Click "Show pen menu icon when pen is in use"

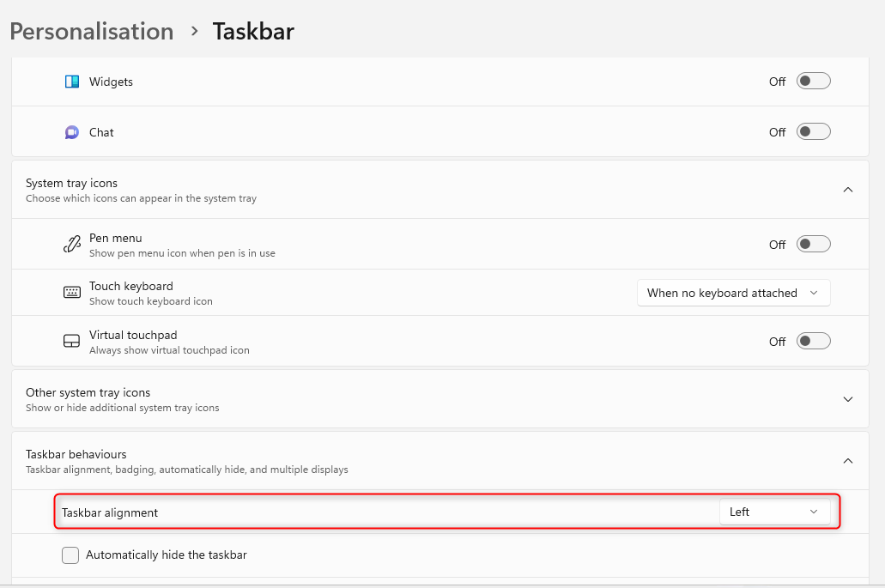pos(182,253)
